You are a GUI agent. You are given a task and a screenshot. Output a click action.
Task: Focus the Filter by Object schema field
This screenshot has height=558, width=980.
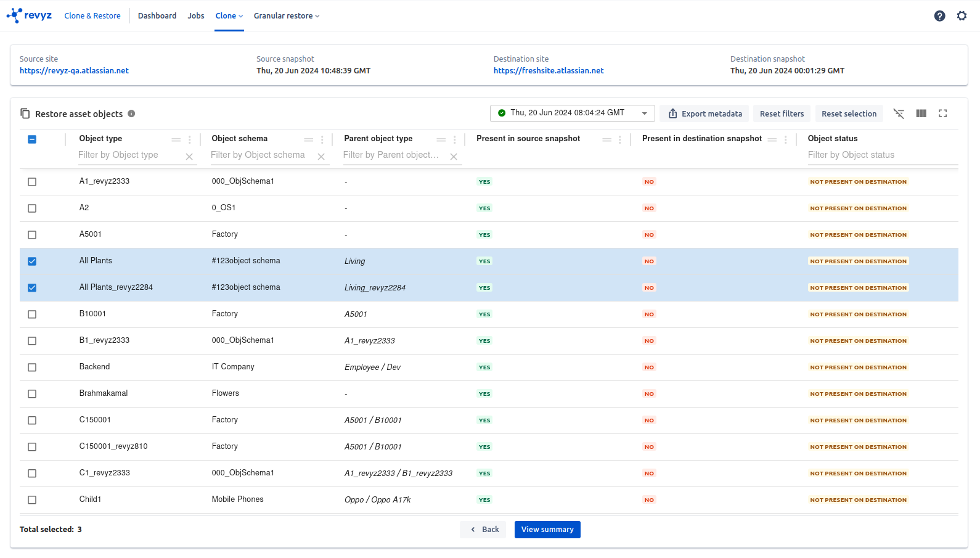pos(262,155)
